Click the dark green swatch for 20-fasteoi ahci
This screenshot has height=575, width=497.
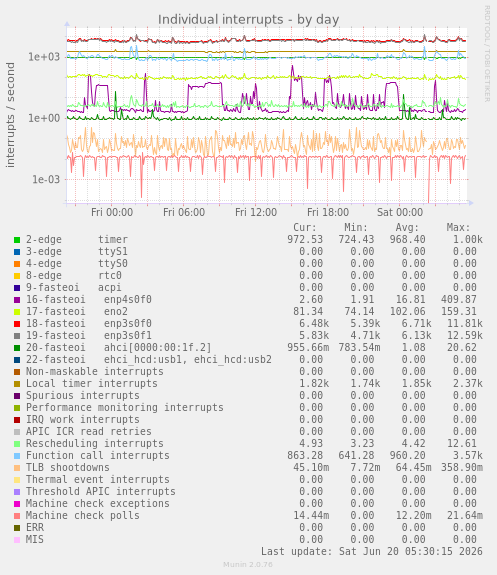point(17,348)
